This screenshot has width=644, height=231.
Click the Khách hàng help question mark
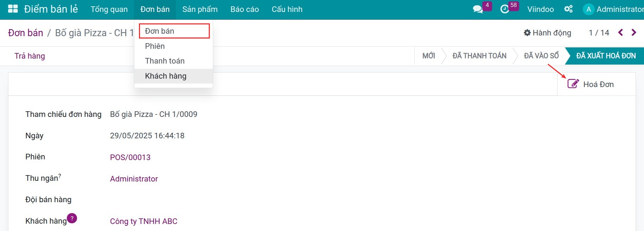click(x=72, y=218)
